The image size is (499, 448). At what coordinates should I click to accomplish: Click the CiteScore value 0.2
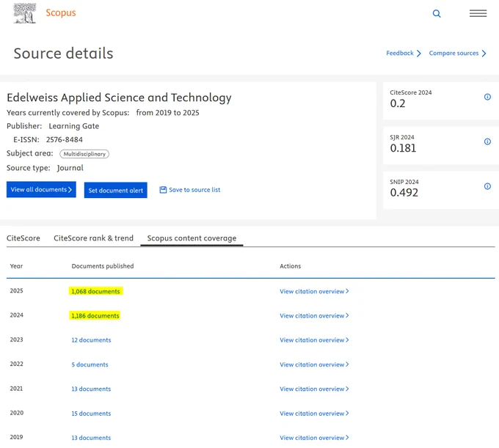[398, 103]
